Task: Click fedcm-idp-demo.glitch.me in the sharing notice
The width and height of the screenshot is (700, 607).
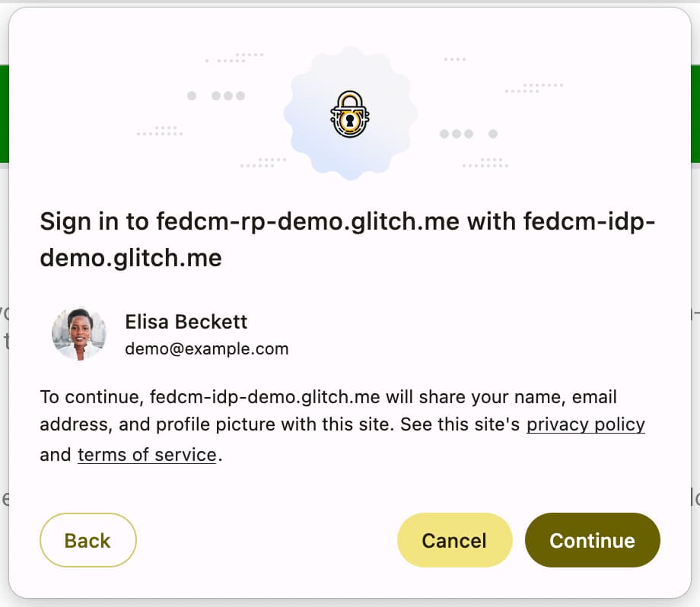Action: tap(265, 397)
